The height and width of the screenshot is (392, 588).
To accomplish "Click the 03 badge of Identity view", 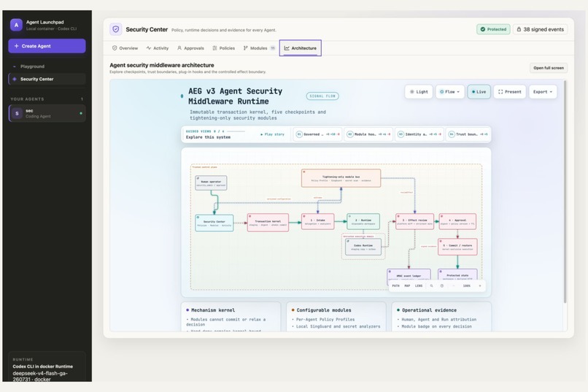I will [x=401, y=134].
